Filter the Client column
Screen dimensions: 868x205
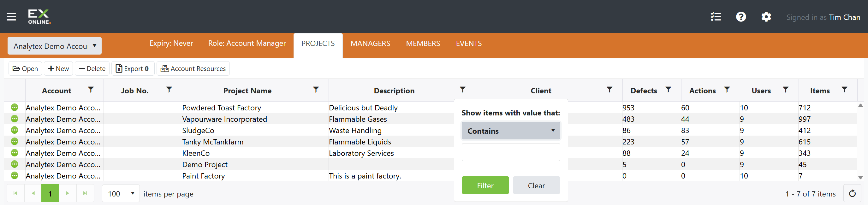[x=609, y=90]
